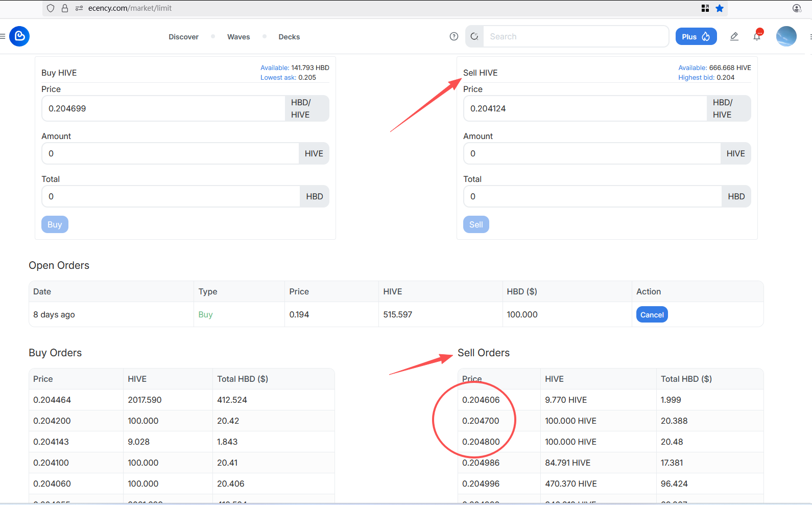Click the 412.524 total HBD buy cell
Image resolution: width=812 pixels, height=505 pixels.
point(232,400)
